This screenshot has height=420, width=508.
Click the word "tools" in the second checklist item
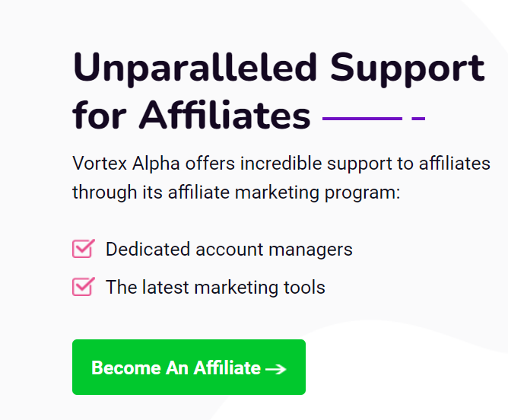pos(304,288)
